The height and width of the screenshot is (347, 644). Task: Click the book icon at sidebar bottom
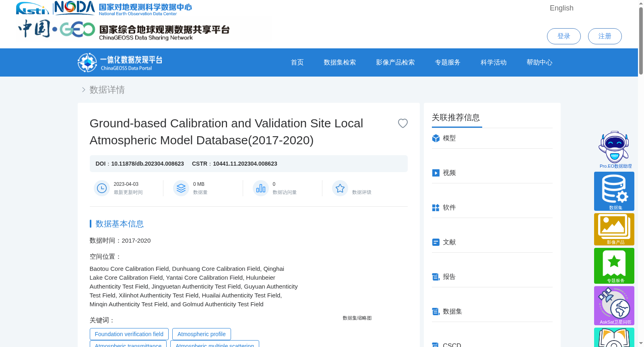(x=614, y=338)
